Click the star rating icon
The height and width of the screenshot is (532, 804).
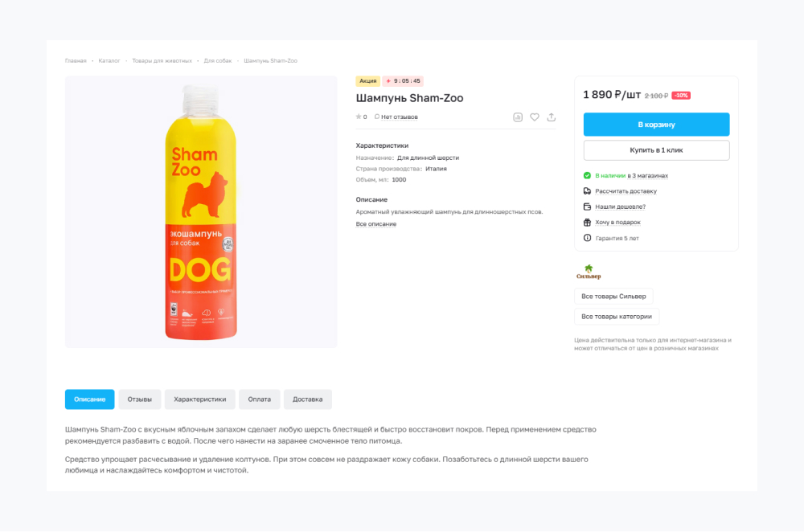(359, 117)
